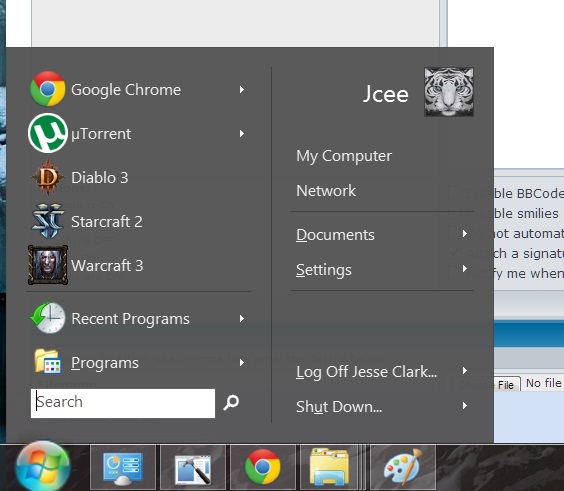Click the white tiger user picture
This screenshot has height=491, width=564.
pos(449,92)
